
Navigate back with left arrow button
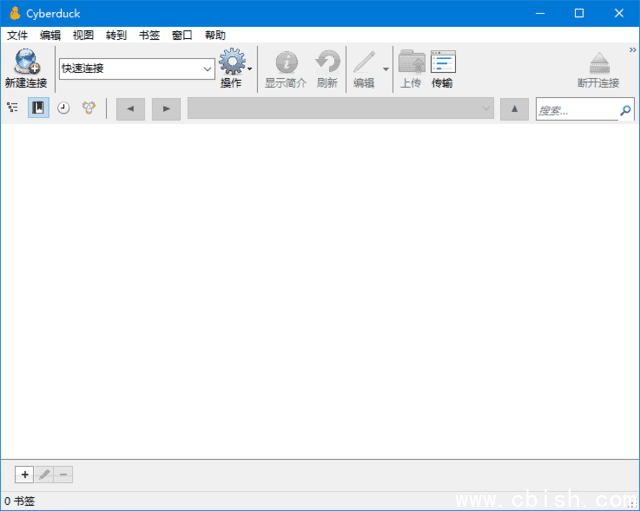click(130, 108)
